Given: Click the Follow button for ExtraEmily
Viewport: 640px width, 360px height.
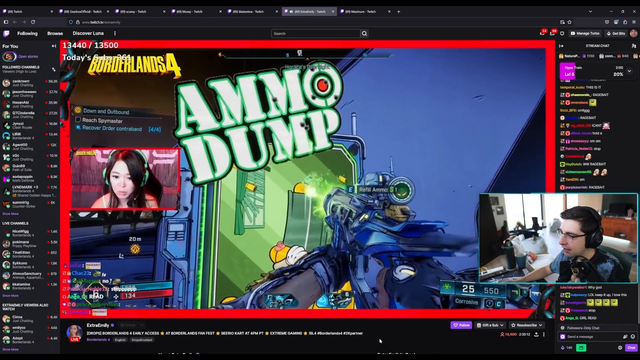Looking at the screenshot, I should [x=461, y=325].
